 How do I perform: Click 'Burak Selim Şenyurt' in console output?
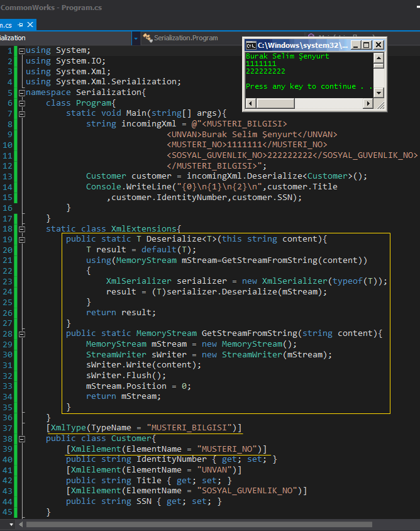click(x=287, y=56)
